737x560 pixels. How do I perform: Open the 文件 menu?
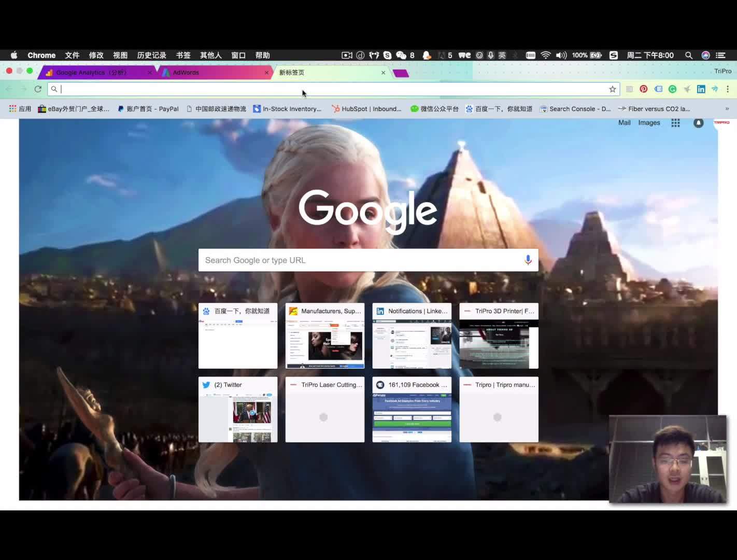click(72, 55)
